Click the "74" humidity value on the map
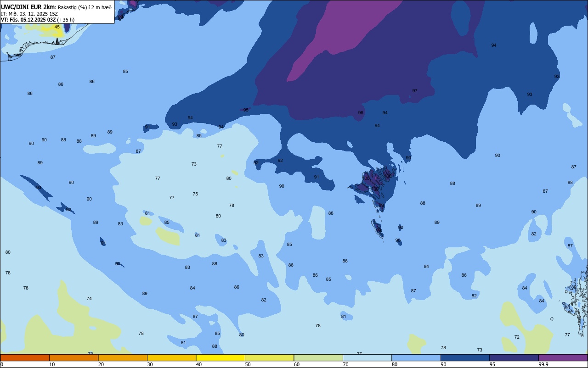The image size is (588, 368). click(89, 299)
